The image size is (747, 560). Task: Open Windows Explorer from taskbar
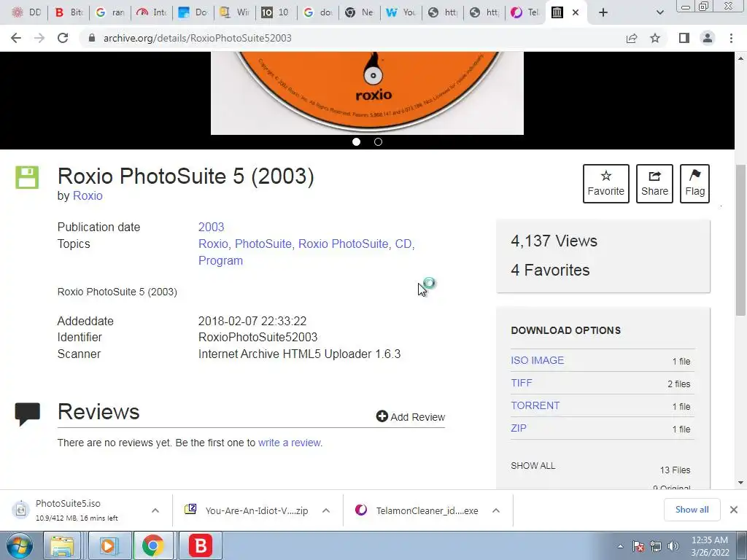(x=62, y=545)
